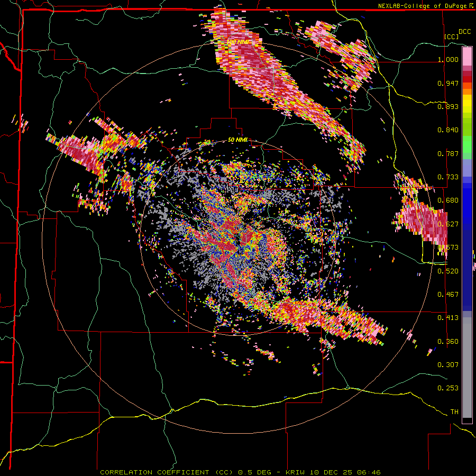Click the DCC product label
Image resolution: width=476 pixels, height=476 pixels.
(464, 32)
